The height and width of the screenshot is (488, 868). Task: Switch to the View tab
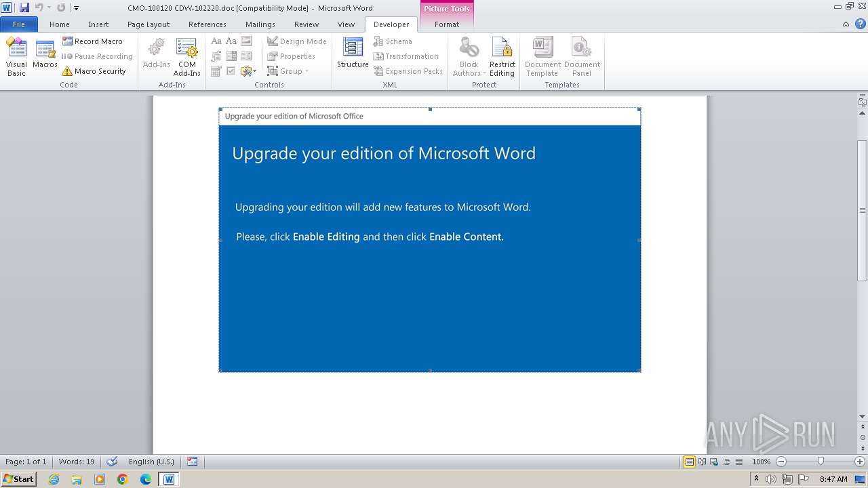tap(346, 24)
